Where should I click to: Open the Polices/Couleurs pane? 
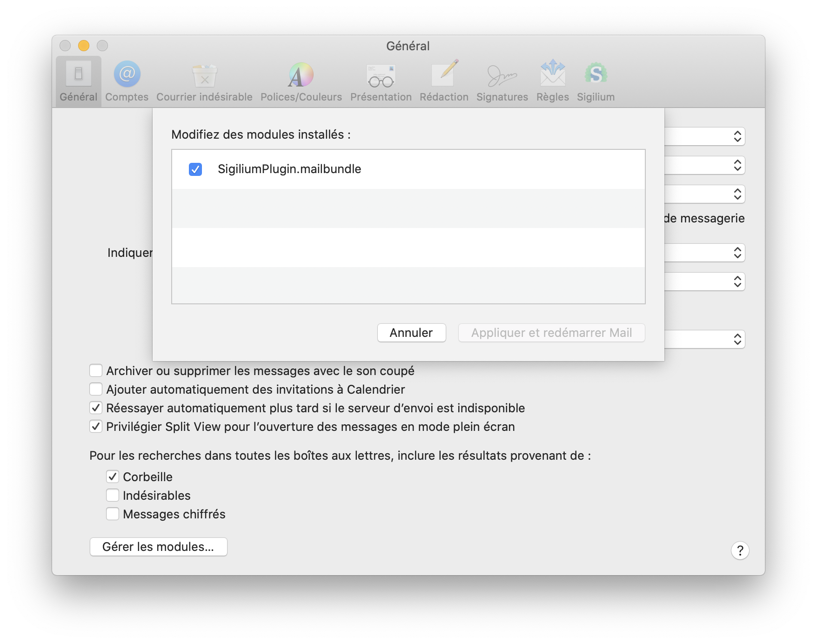[301, 82]
